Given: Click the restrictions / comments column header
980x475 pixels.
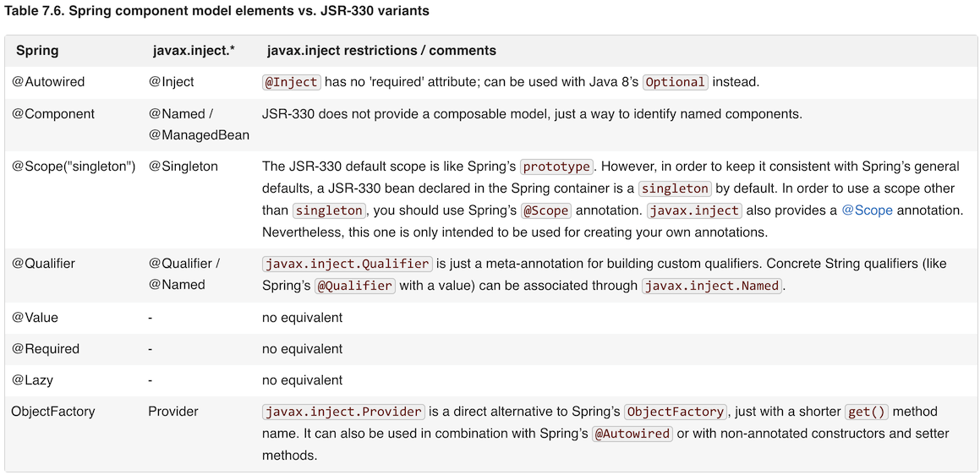Looking at the screenshot, I should [x=381, y=51].
